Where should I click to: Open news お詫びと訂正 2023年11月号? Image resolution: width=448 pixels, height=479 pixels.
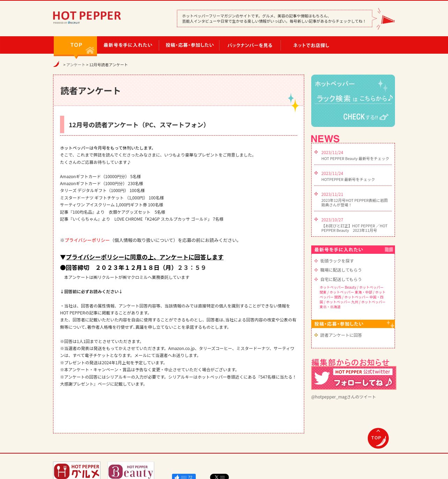(x=354, y=228)
